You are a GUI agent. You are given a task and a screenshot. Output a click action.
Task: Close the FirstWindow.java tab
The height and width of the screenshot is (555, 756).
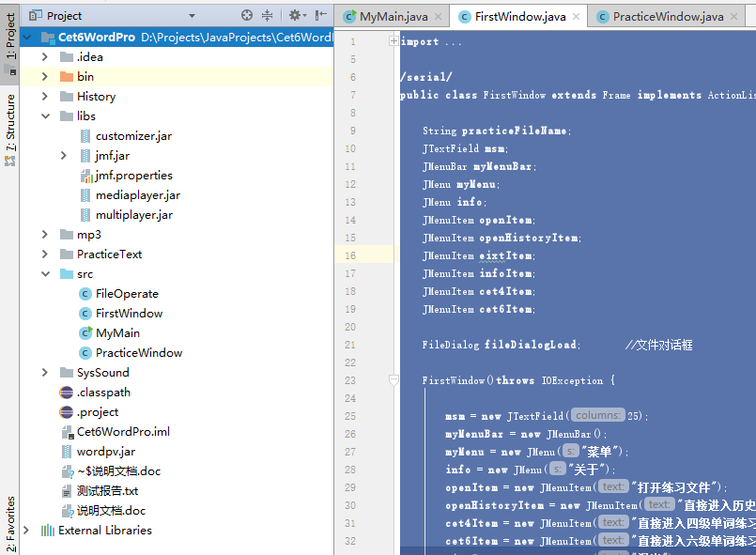pos(576,16)
